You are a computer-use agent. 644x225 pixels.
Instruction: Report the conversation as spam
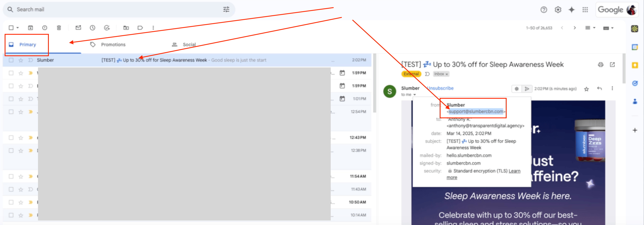(45, 28)
